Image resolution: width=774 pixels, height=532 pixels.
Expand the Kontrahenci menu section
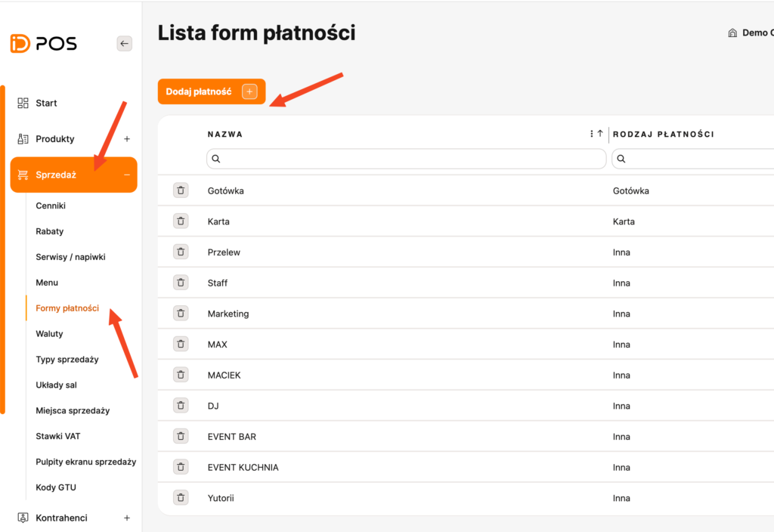click(x=127, y=518)
